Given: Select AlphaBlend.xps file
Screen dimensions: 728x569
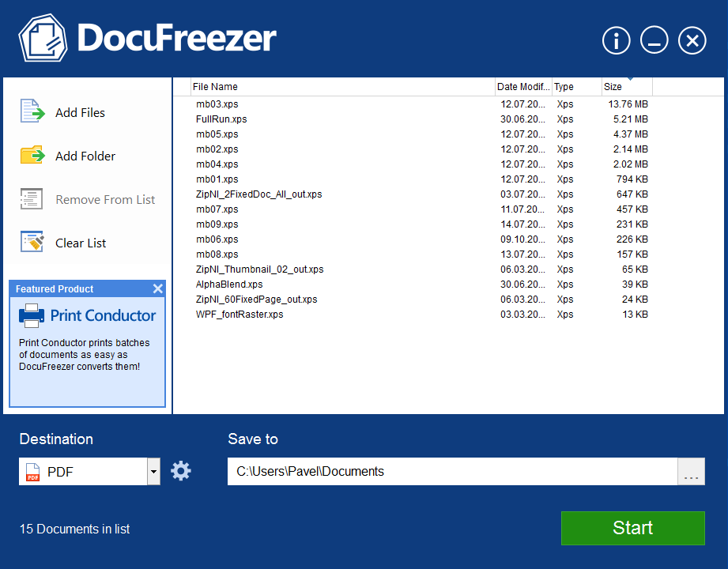Looking at the screenshot, I should coord(229,284).
